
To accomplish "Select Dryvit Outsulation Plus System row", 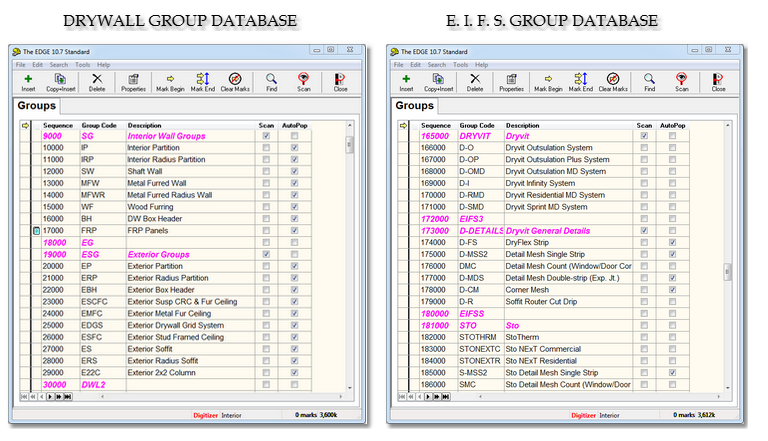I will coord(544,159).
